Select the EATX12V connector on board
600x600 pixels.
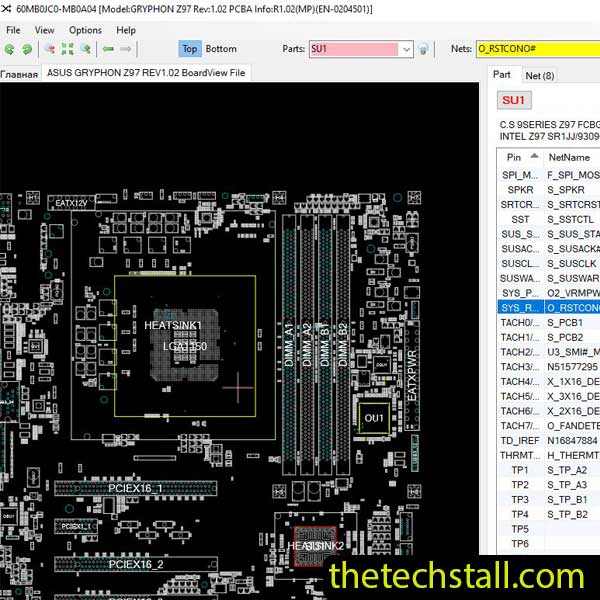pyautogui.click(x=71, y=203)
